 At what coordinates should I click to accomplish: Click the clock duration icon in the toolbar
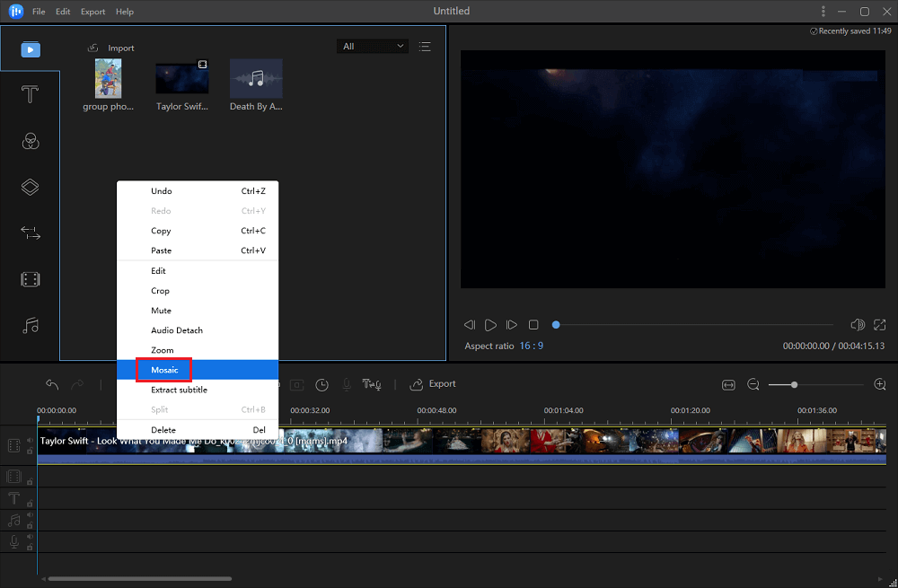tap(321, 384)
